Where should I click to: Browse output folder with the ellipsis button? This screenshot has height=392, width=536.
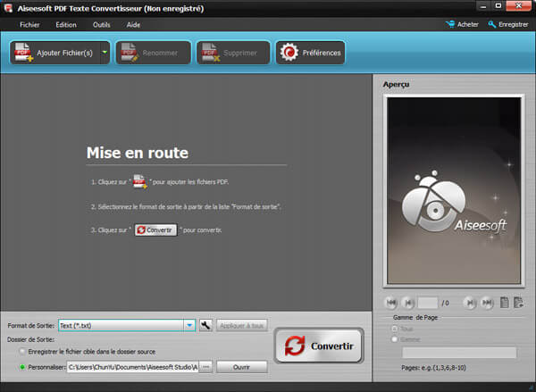click(205, 367)
